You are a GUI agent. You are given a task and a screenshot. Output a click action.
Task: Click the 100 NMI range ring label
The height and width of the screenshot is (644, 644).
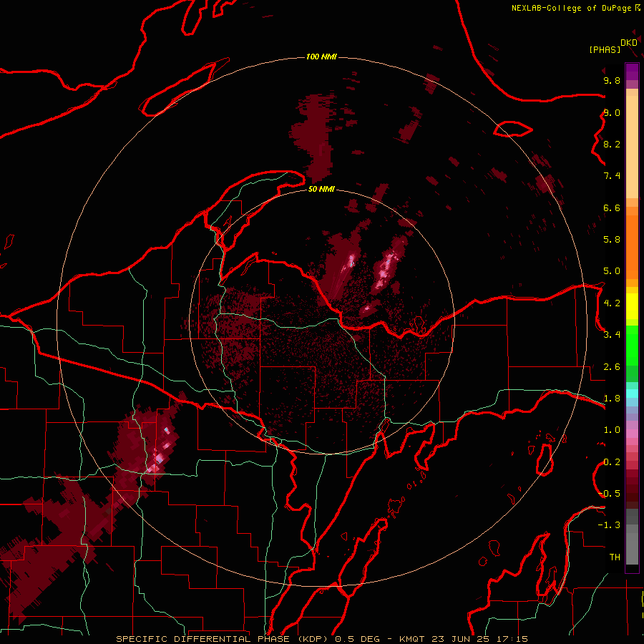[321, 57]
